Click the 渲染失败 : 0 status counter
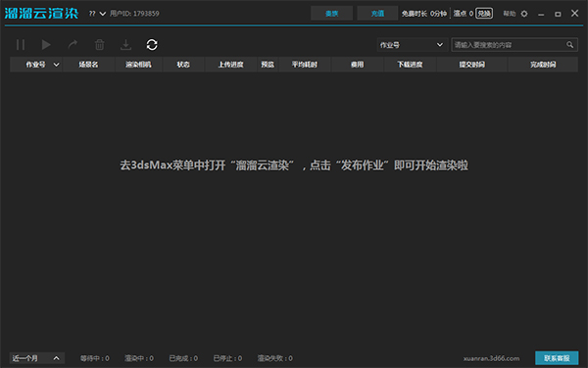 click(274, 358)
